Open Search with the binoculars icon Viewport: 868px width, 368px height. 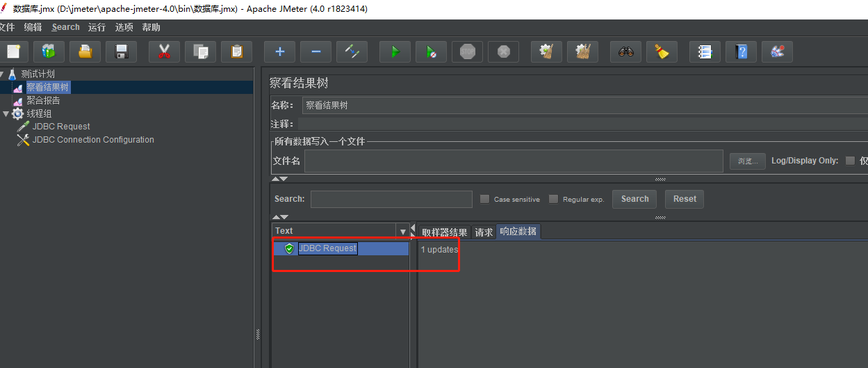point(625,51)
